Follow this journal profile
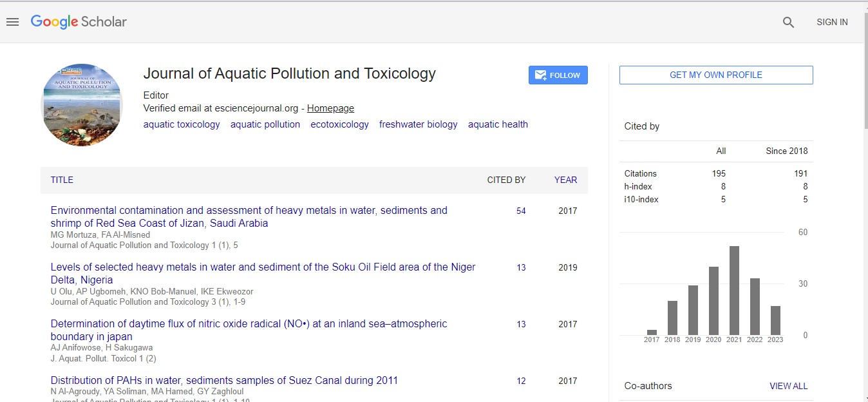The image size is (868, 402). 558,75
